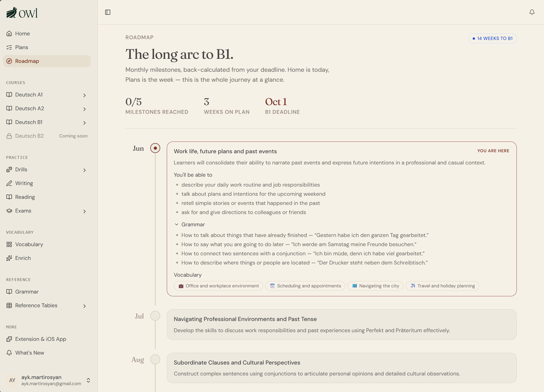Go to Home page

click(x=47, y=34)
